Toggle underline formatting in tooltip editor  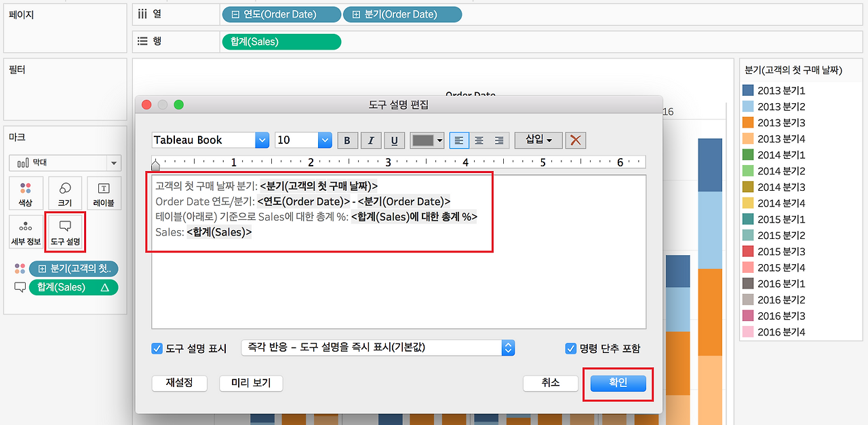tap(395, 141)
